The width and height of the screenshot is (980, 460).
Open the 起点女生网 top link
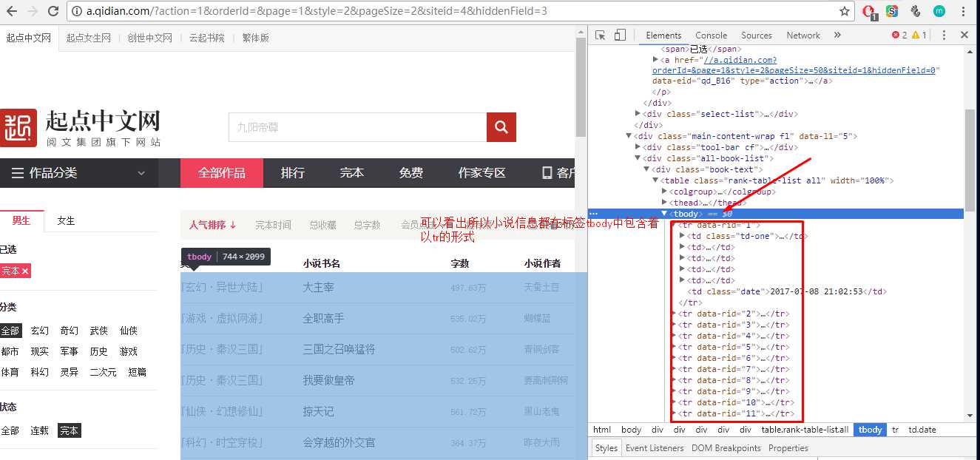(x=88, y=38)
